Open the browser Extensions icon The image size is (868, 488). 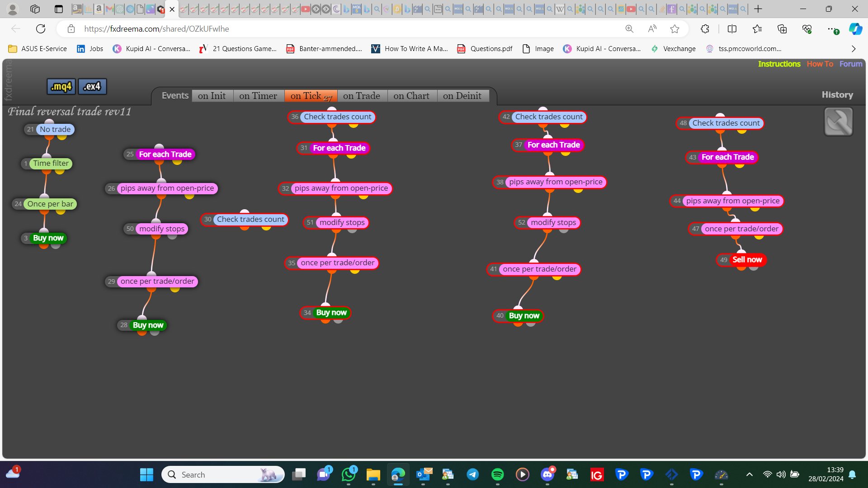point(705,29)
